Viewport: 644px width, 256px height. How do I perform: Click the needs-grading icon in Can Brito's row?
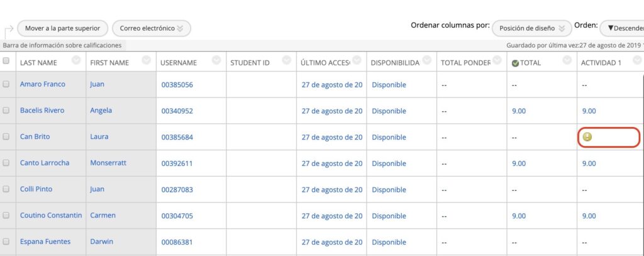587,137
